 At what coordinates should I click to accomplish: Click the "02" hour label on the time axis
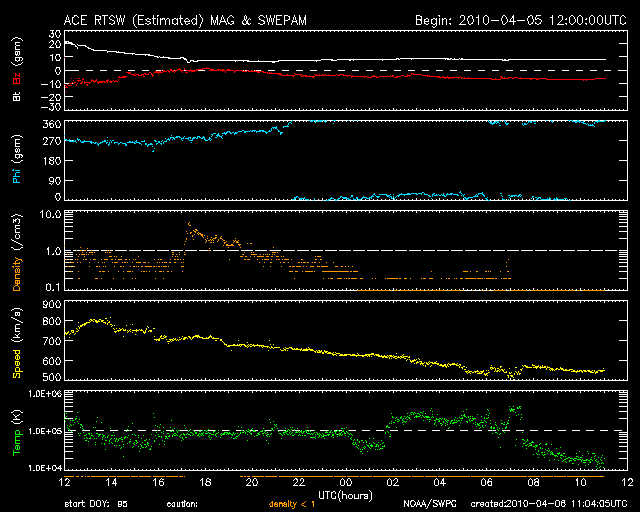click(x=393, y=482)
